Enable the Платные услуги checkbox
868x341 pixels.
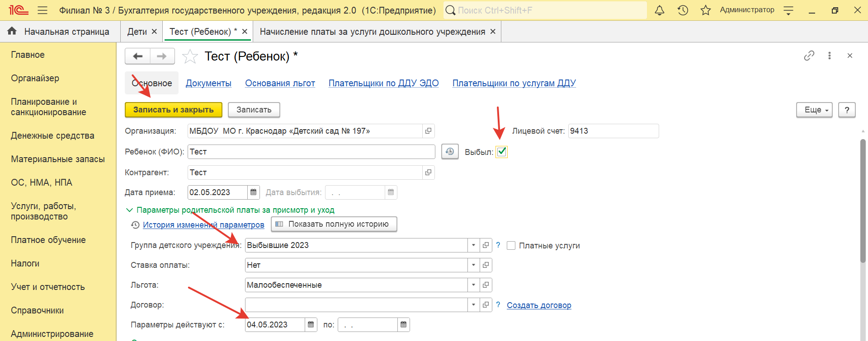click(x=511, y=246)
